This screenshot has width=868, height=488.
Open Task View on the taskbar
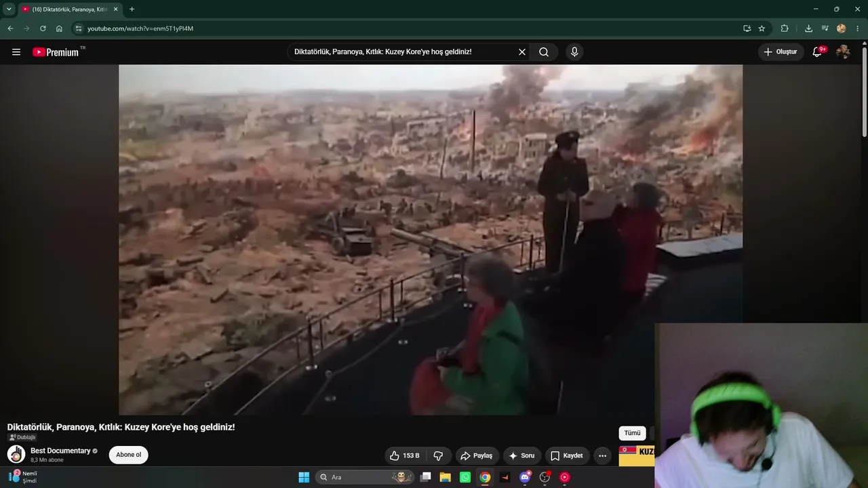[426, 477]
